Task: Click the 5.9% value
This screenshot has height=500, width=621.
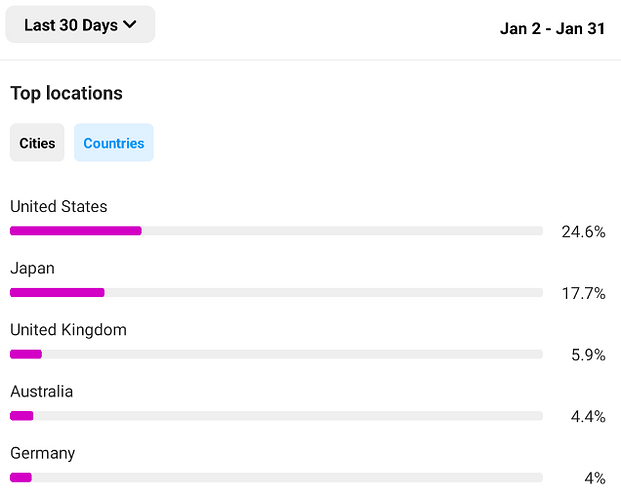Action: coord(588,355)
